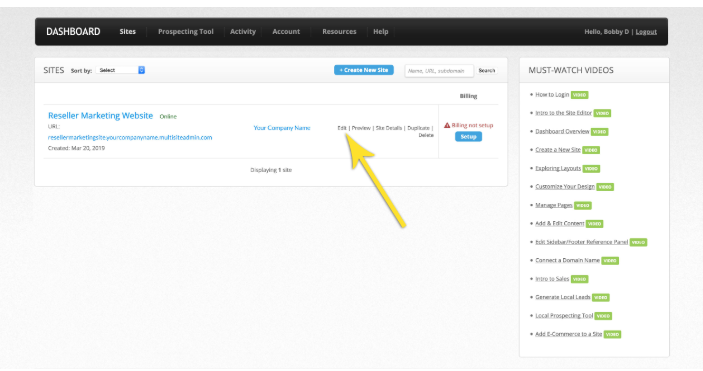This screenshot has height=371, width=703.
Task: Click the Edit link for the site
Action: 342,128
